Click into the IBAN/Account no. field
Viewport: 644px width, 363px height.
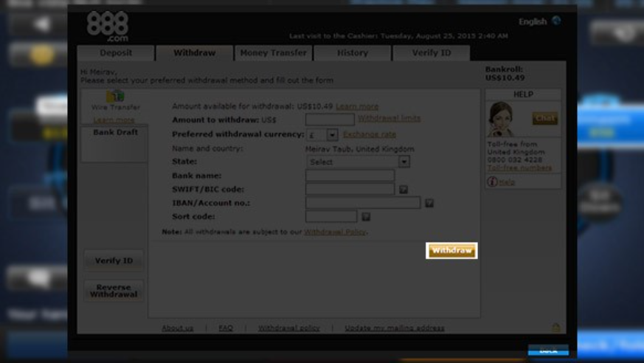click(x=363, y=202)
